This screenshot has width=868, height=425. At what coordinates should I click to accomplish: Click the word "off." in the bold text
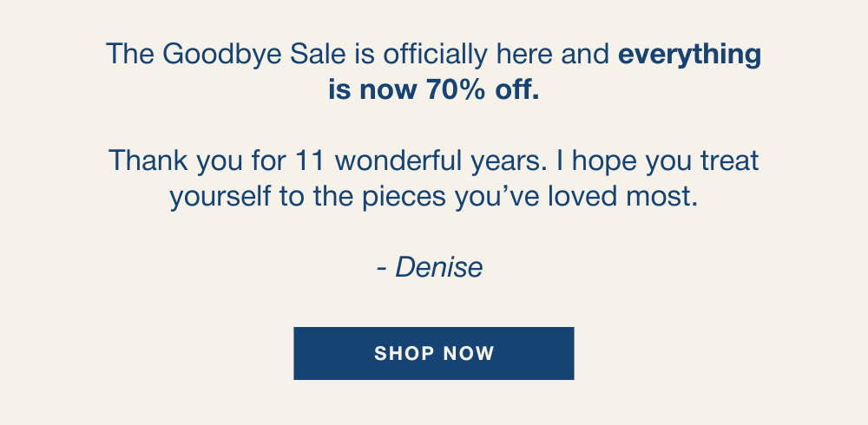tap(517, 89)
